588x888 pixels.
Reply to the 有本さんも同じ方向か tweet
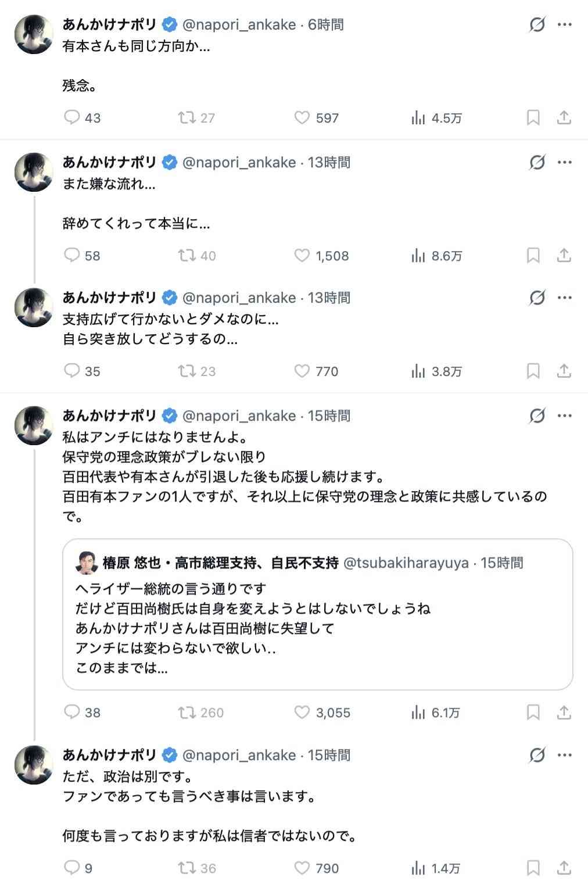point(72,118)
